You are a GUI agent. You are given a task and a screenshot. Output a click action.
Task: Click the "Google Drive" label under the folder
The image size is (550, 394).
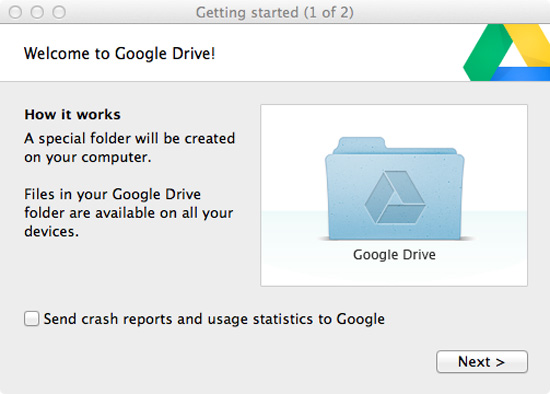pos(394,254)
